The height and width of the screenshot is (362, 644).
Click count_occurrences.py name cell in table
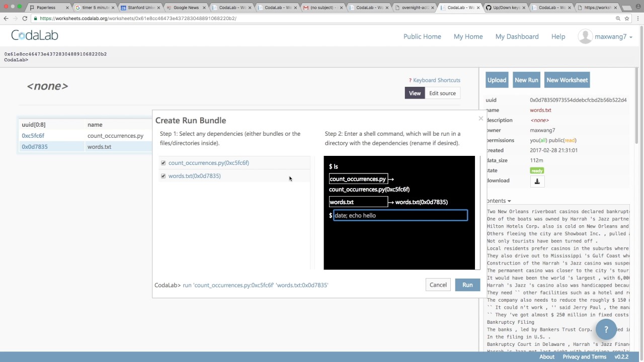click(115, 136)
